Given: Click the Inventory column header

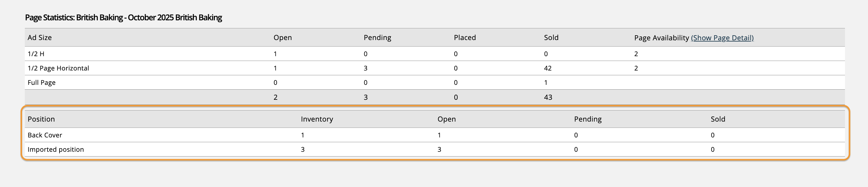Looking at the screenshot, I should [x=317, y=119].
